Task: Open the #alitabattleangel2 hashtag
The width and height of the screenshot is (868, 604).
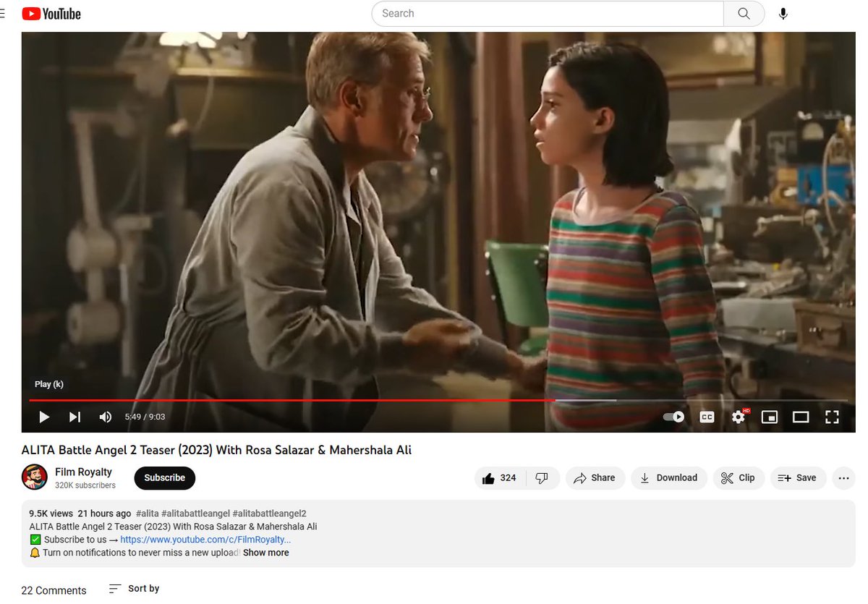Action: coord(270,514)
